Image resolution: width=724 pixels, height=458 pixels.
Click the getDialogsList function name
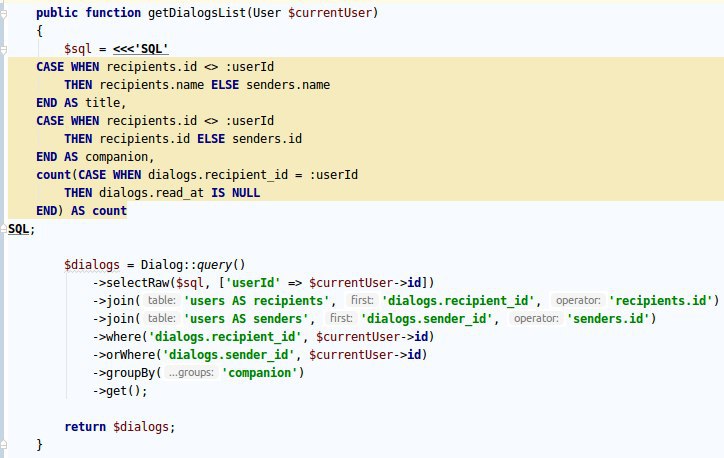click(x=197, y=13)
